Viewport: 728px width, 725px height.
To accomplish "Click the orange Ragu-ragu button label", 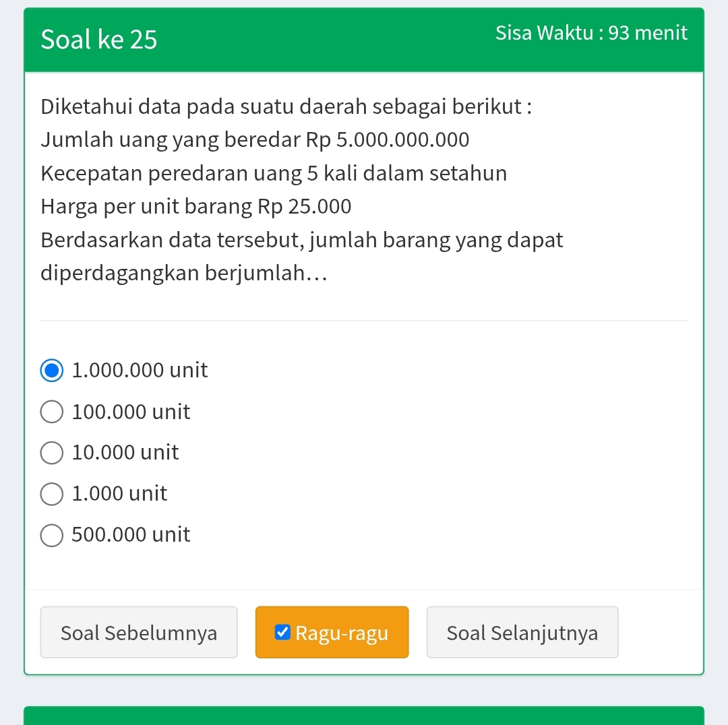I will click(342, 633).
